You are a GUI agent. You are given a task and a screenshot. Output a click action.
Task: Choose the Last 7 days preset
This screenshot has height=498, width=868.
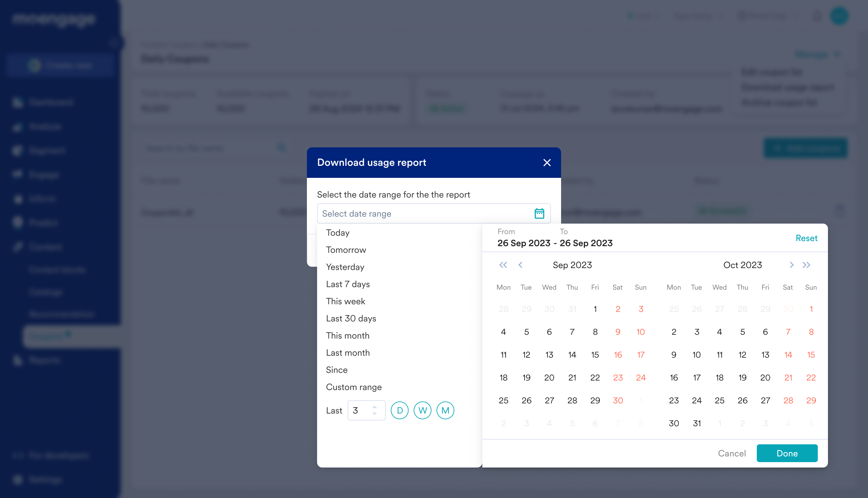click(x=348, y=284)
